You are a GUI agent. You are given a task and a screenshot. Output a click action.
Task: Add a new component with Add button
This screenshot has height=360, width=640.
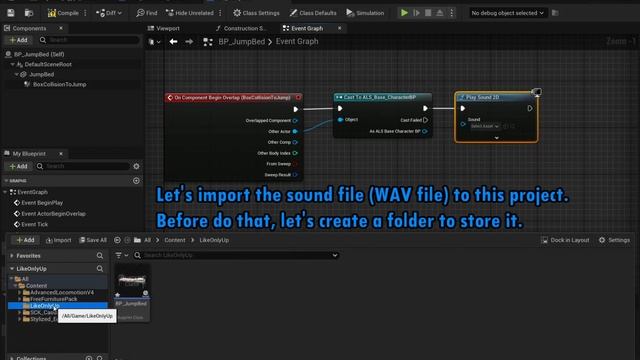(x=18, y=40)
